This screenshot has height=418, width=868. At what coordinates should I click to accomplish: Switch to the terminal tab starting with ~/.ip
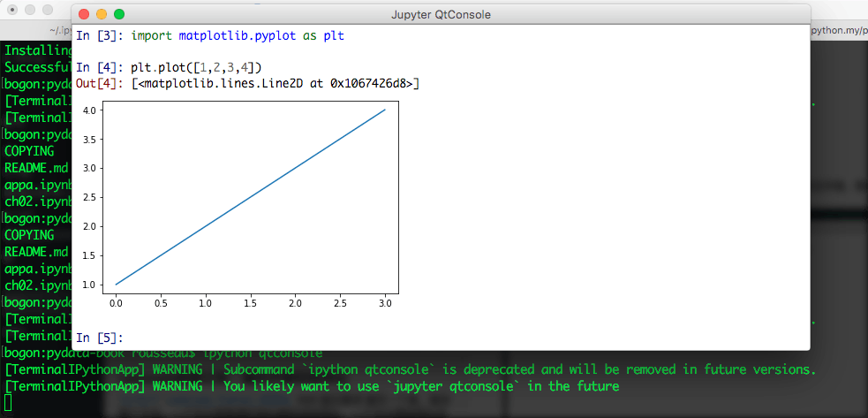60,30
